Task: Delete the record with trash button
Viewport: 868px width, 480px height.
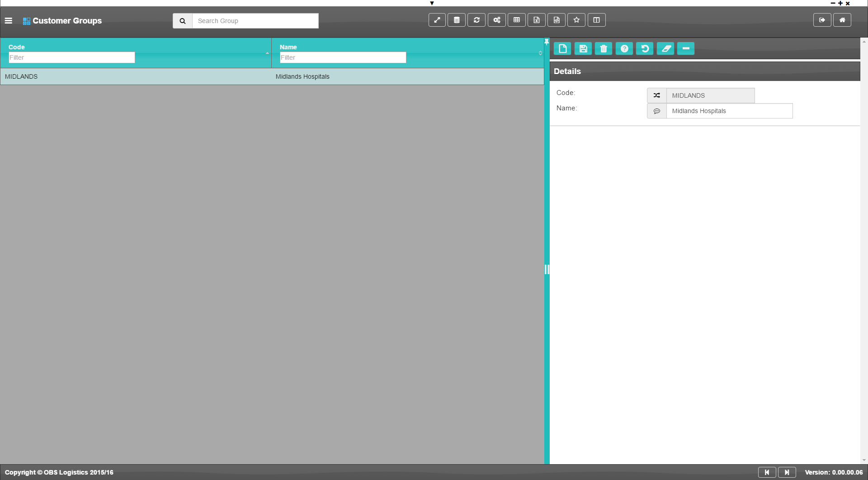Action: point(604,48)
